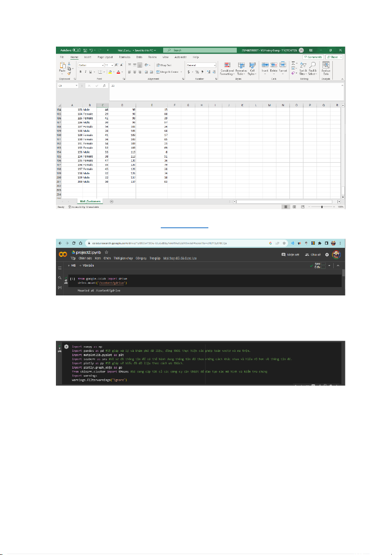The height and width of the screenshot is (555, 392).
Task: Run the numpy import cell play button
Action: click(66, 347)
